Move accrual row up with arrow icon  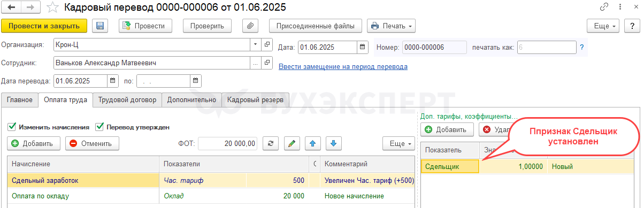pos(312,143)
